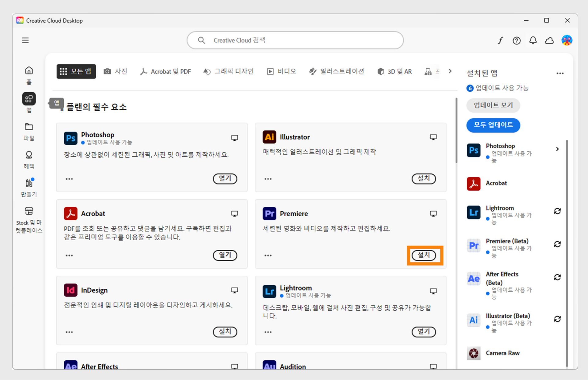Click the 설치된 앱 heading

click(x=482, y=73)
